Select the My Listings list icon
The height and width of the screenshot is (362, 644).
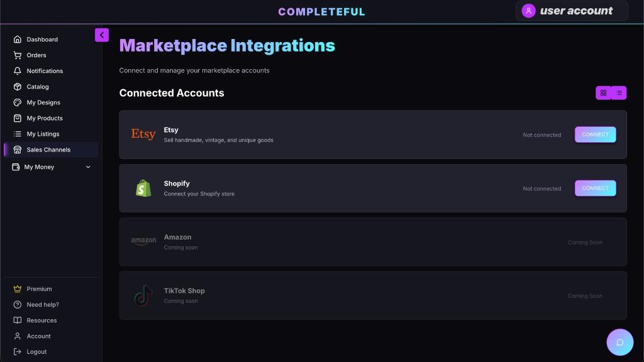[17, 133]
